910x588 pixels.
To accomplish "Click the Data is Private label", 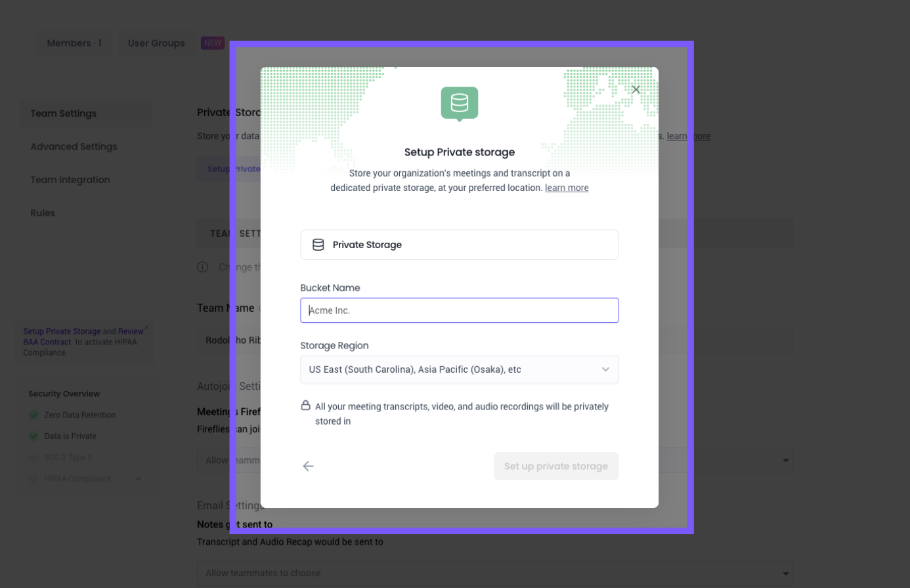I will 70,436.
